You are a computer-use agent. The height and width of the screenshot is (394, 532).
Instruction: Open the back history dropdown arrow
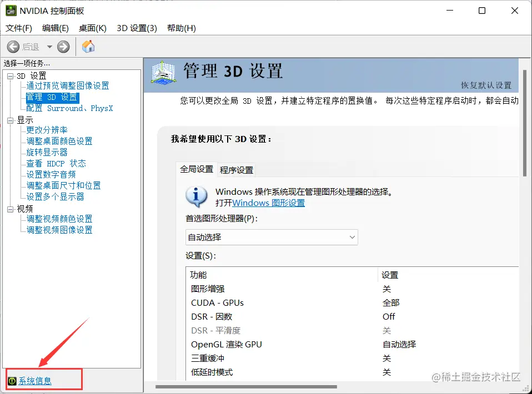click(49, 47)
